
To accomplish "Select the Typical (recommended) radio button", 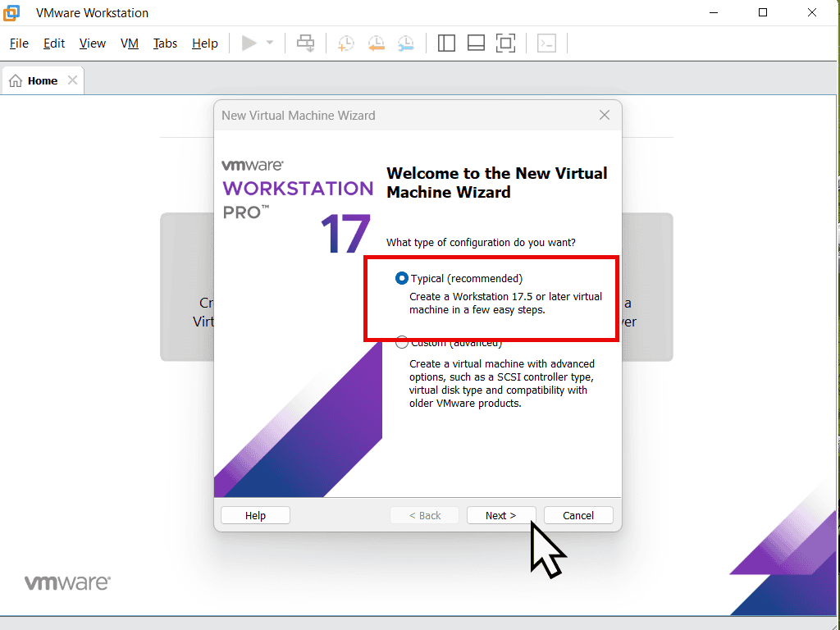I will 402,279.
